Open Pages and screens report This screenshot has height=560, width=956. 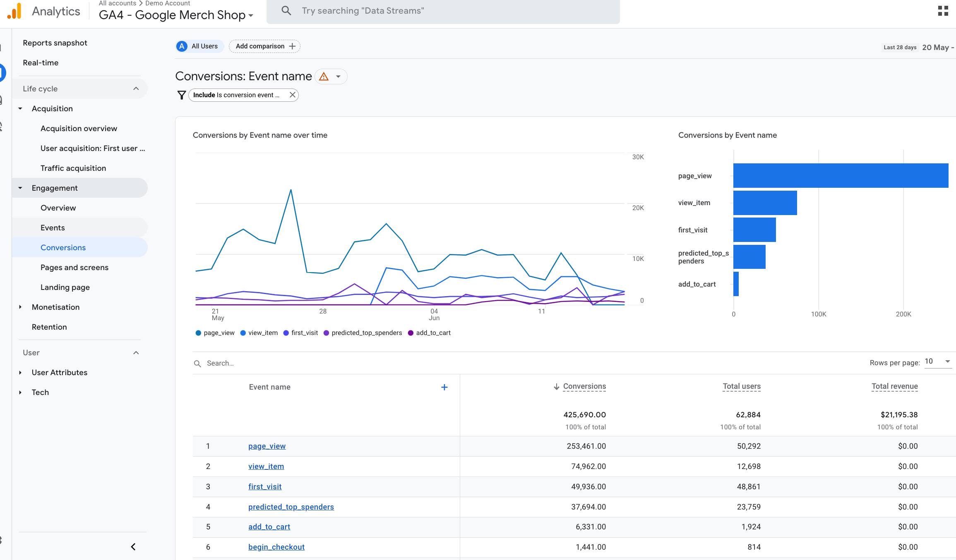point(74,267)
